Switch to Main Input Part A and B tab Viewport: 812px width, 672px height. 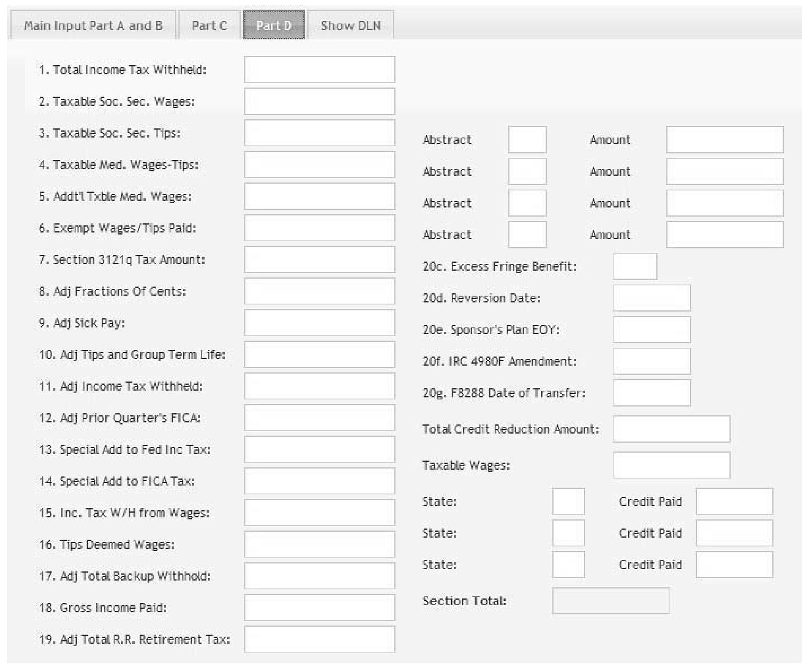93,25
